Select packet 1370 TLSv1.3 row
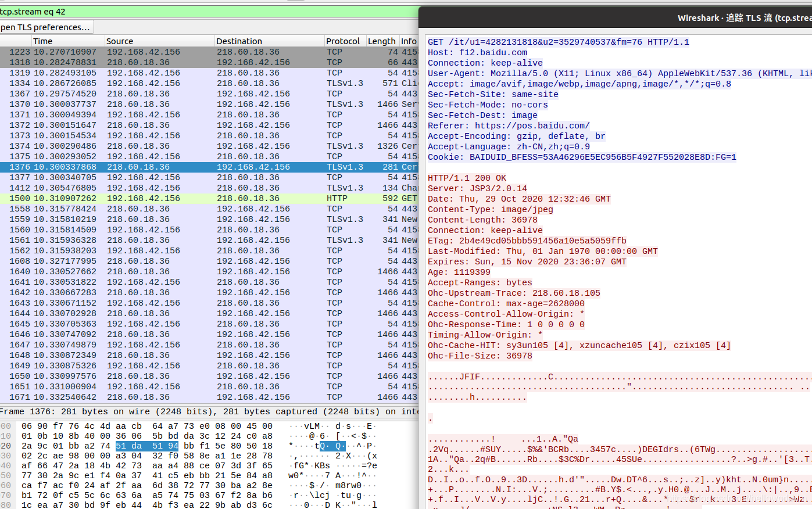Viewport: 812px width, 509px height. click(209, 104)
